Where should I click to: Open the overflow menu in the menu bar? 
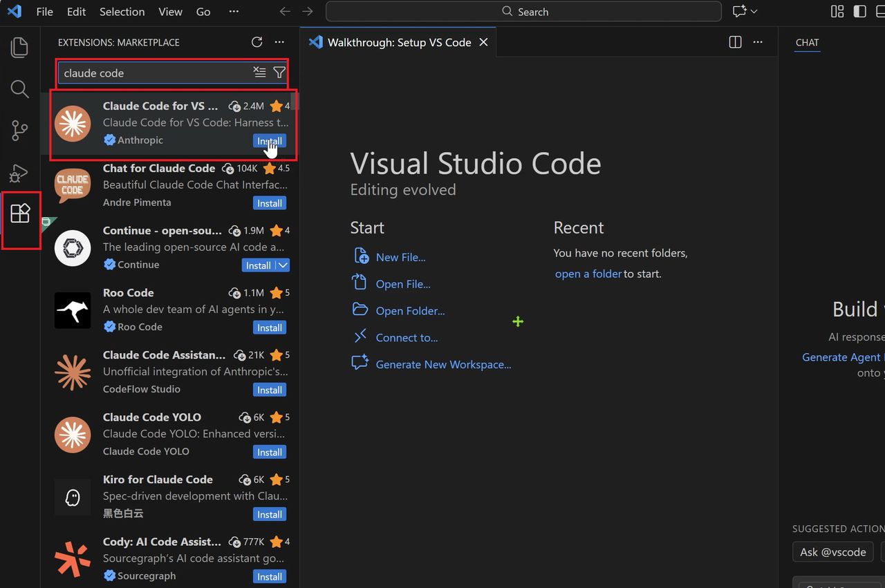234,12
